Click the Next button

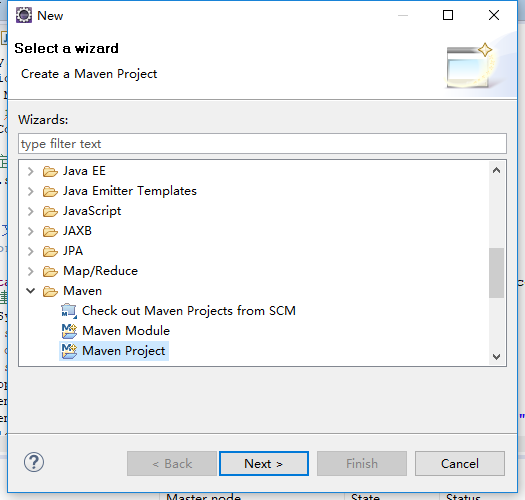click(264, 463)
